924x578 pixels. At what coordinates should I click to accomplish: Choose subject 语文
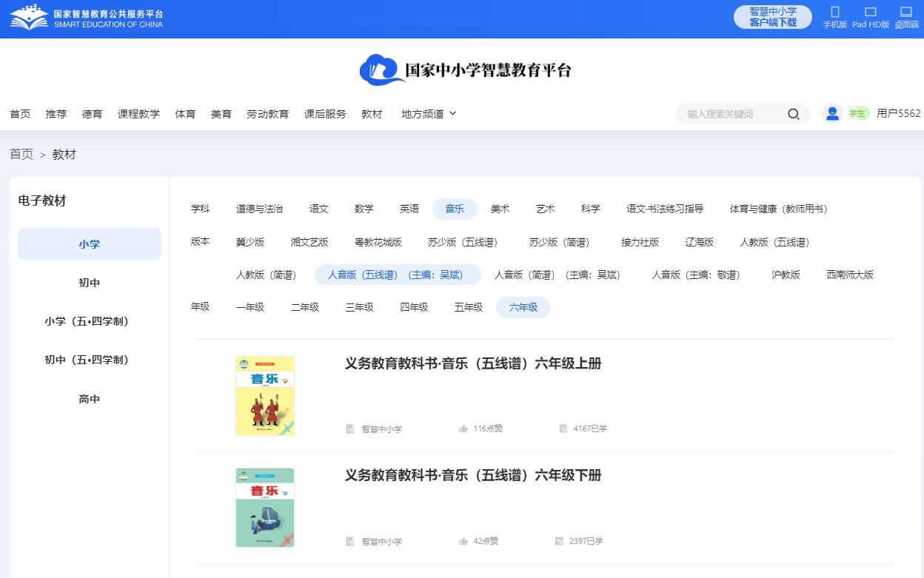319,209
